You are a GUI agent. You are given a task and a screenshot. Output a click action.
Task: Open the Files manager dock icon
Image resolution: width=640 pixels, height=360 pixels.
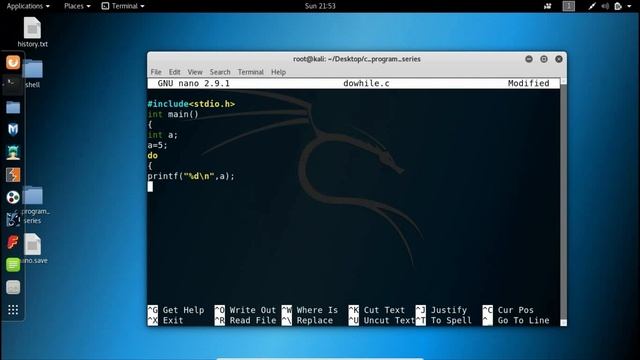click(x=13, y=107)
